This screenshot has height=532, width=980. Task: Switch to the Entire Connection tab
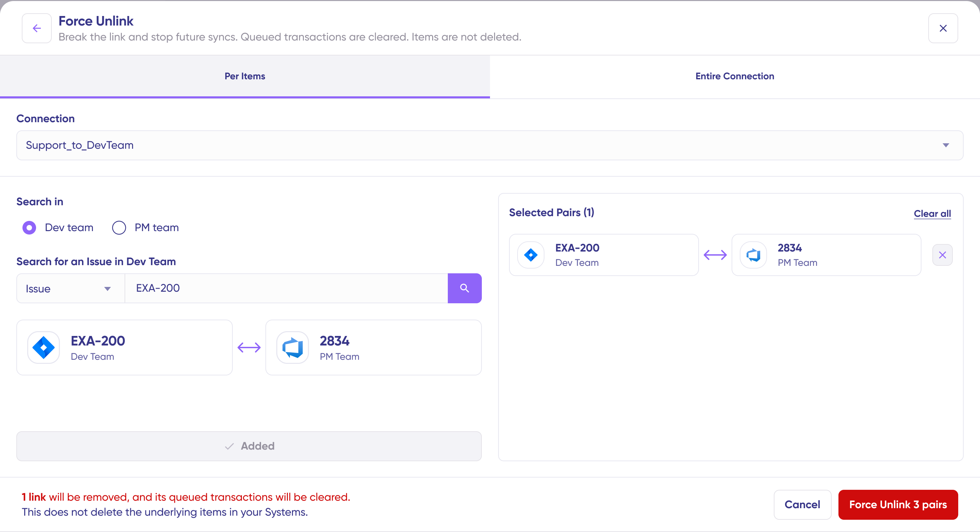coord(734,76)
